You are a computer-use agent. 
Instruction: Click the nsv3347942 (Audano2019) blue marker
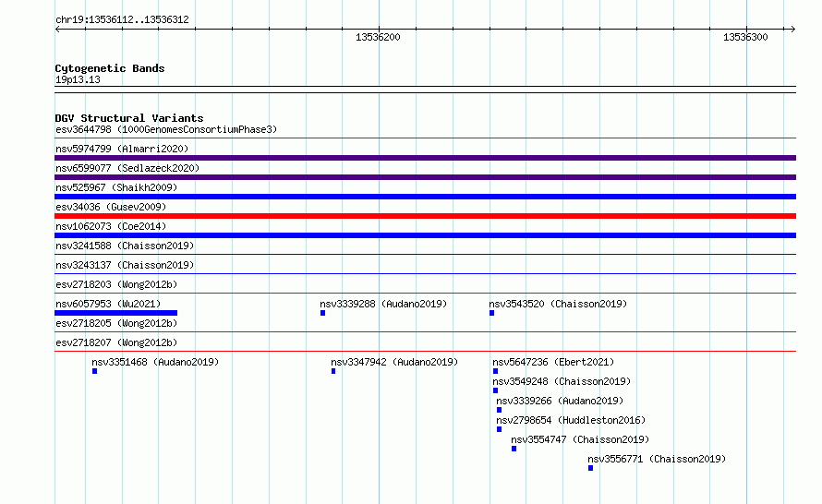click(333, 371)
